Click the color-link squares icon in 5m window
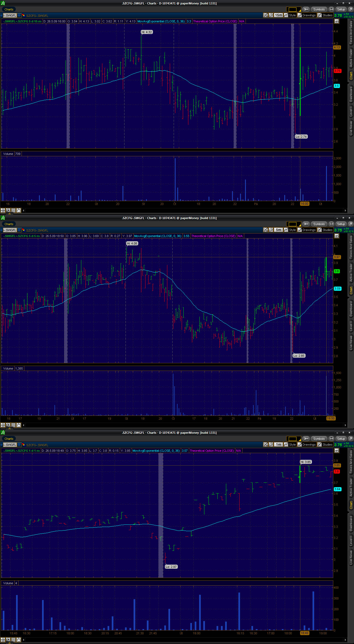Viewport: 354px width, 644px height. click(24, 230)
